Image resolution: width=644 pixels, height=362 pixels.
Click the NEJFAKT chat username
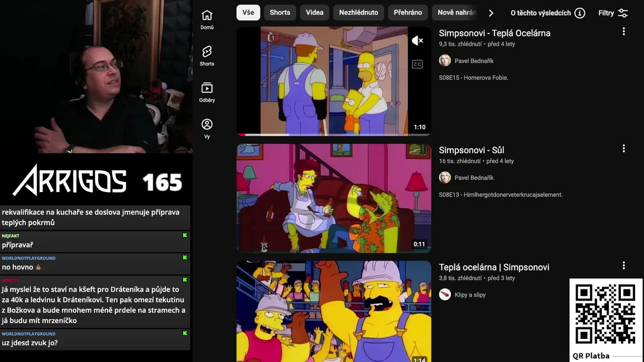click(11, 236)
